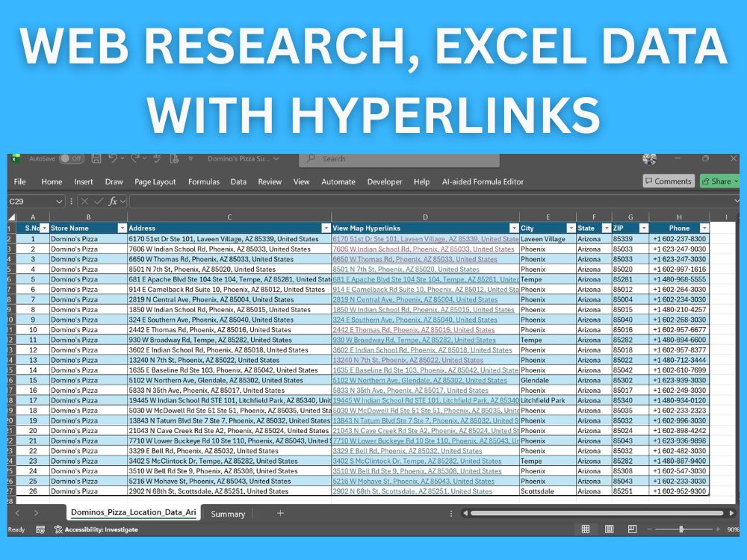747x560 pixels.
Task: Switch to Normal view icon
Action: [x=586, y=529]
